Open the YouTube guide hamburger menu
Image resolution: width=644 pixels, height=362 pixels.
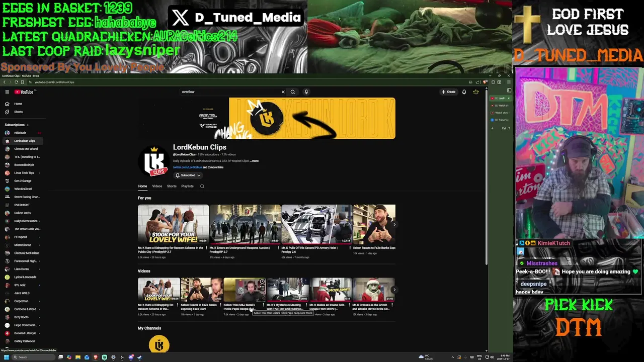(x=7, y=92)
